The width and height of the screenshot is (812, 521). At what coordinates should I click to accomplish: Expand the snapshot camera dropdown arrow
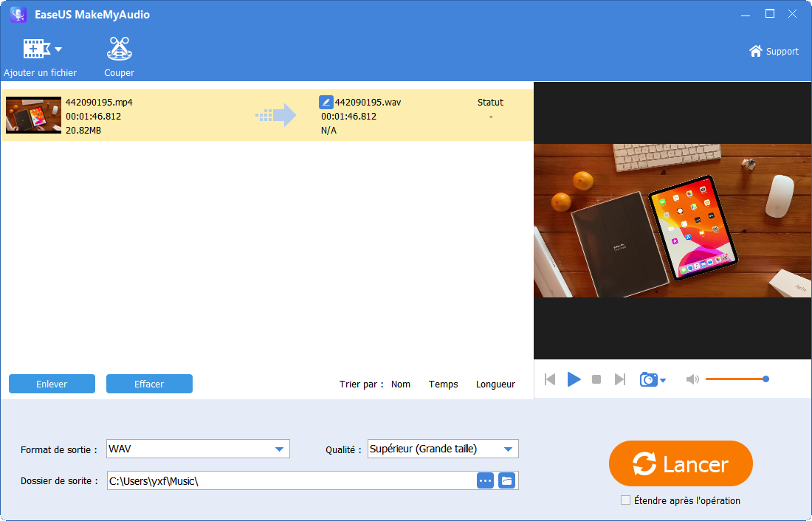pos(663,381)
